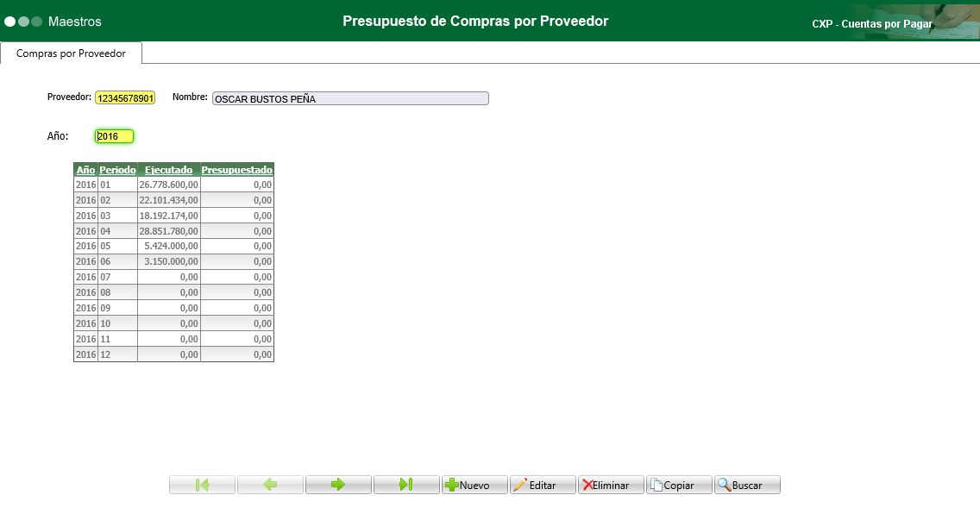
Task: Select the row with value 26.778.600,00
Action: tap(173, 185)
